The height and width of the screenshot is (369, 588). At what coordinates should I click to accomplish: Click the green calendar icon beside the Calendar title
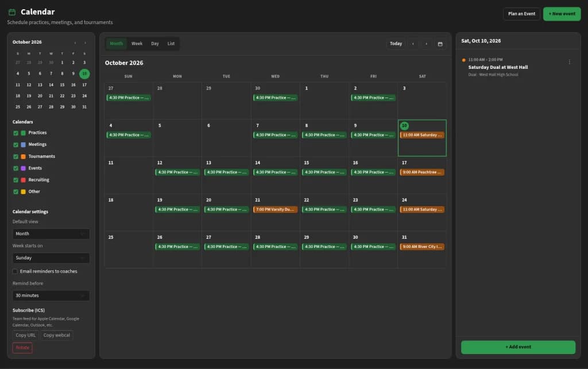tap(12, 12)
